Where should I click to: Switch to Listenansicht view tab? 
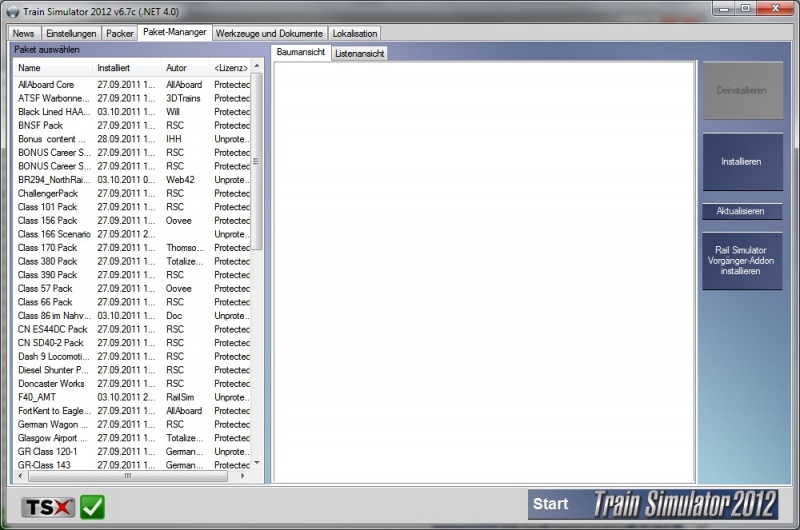pyautogui.click(x=359, y=53)
